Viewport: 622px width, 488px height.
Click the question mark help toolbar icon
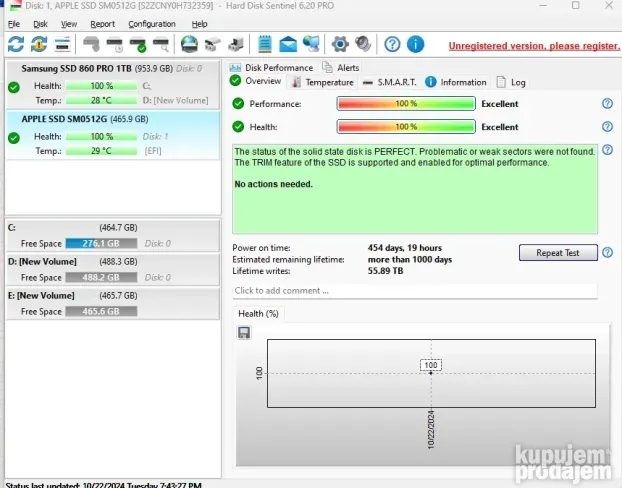pos(392,44)
